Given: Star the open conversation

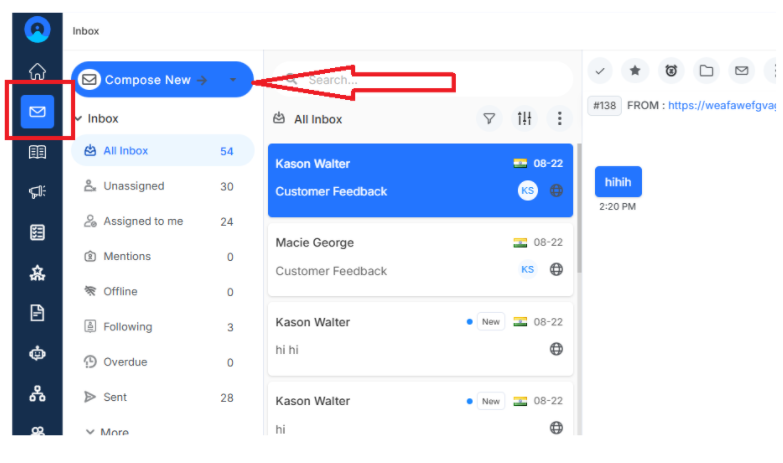Looking at the screenshot, I should (635, 71).
